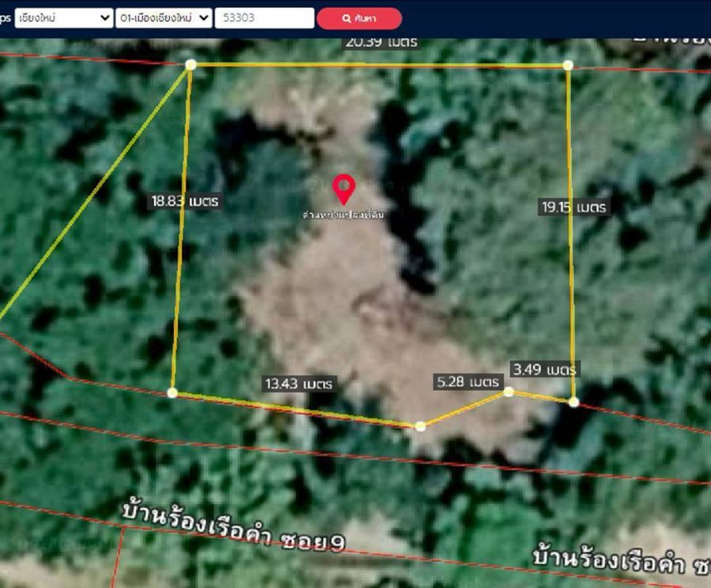Viewport: 711px width, 588px height.
Task: Click the red ค้นหา search button
Action: click(359, 19)
